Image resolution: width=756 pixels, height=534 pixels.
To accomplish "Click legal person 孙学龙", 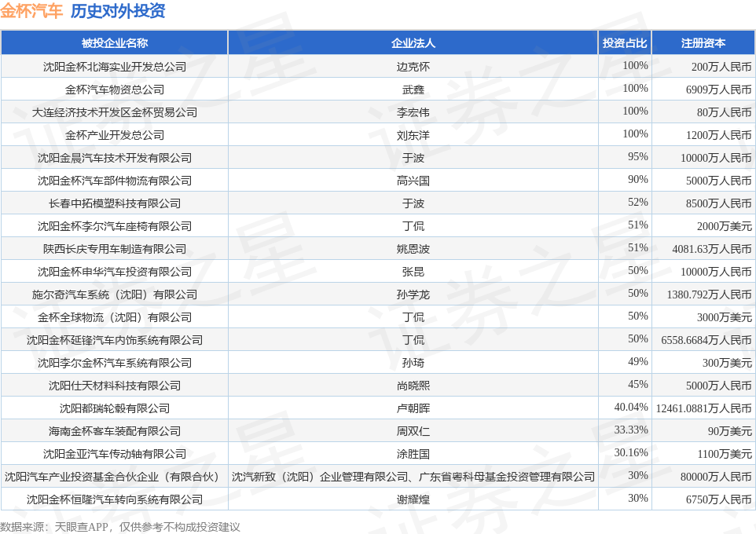I will tap(413, 294).
